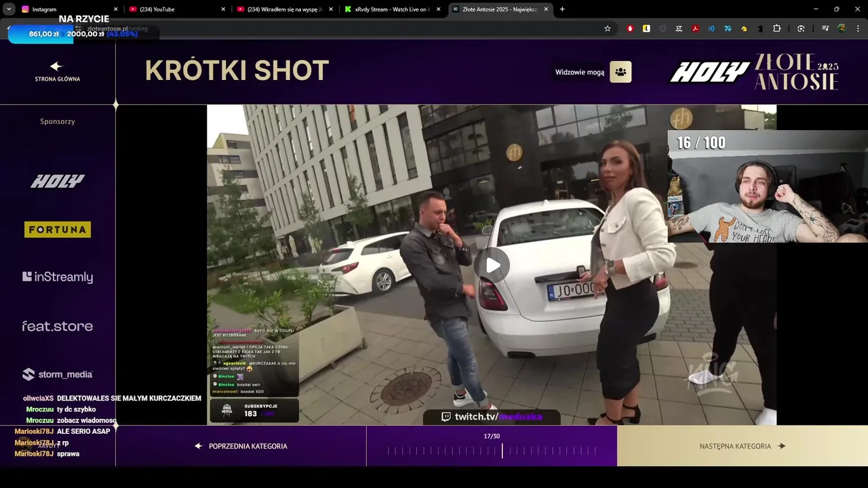This screenshot has height=488, width=868.
Task: Open the HOLY sponsor logo in sidebar
Action: 58,181
